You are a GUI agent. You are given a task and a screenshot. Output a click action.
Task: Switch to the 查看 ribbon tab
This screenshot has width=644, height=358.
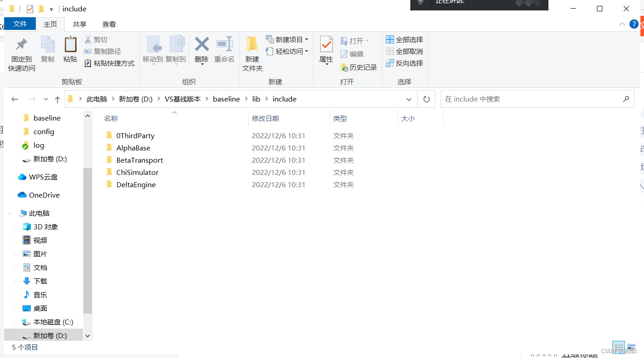pos(109,24)
